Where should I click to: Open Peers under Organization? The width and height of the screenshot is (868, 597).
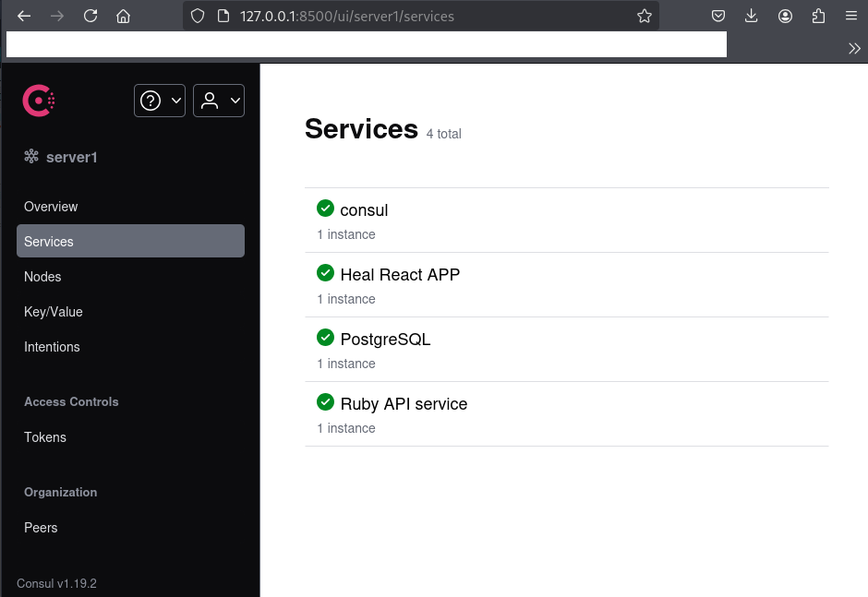click(x=41, y=528)
